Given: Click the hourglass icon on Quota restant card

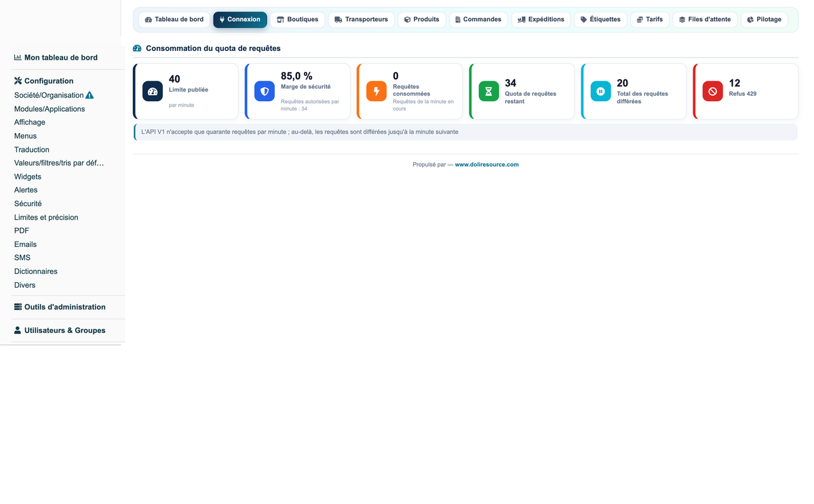Looking at the screenshot, I should point(489,91).
